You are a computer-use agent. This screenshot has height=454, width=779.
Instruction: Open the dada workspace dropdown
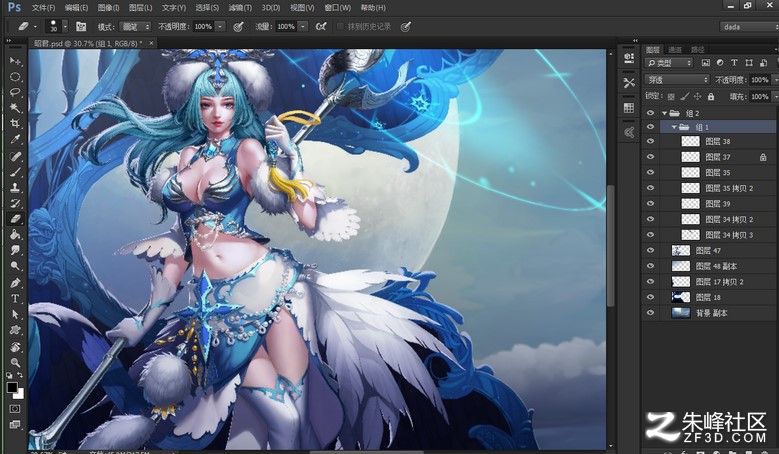749,27
